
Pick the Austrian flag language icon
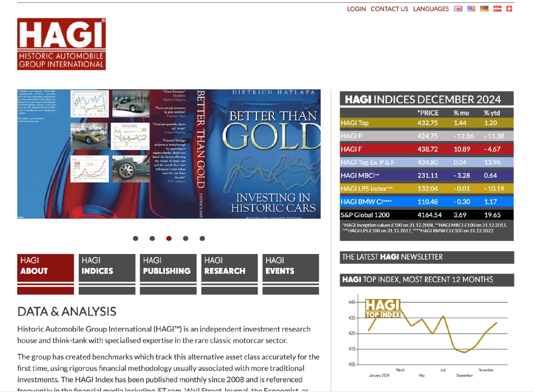[x=497, y=9]
